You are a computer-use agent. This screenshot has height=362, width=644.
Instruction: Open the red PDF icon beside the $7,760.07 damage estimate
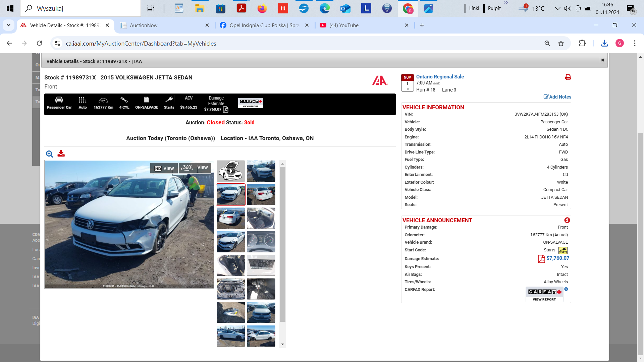click(x=541, y=259)
